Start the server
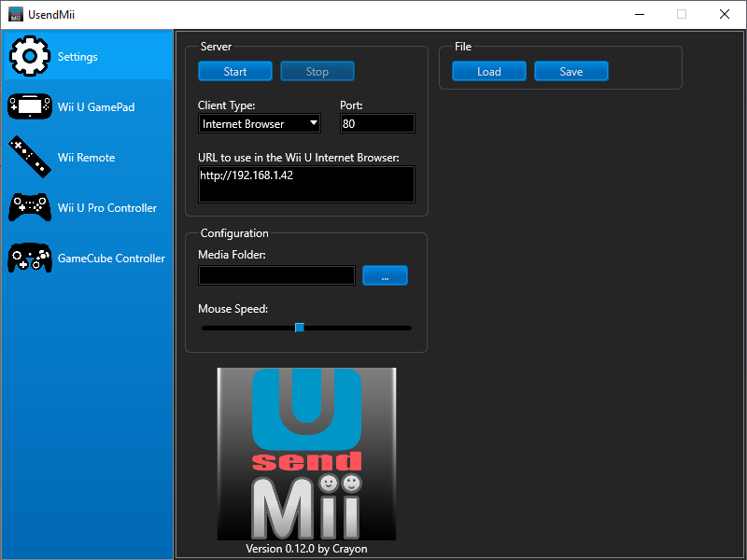Viewport: 747px width, 560px height. click(x=235, y=72)
